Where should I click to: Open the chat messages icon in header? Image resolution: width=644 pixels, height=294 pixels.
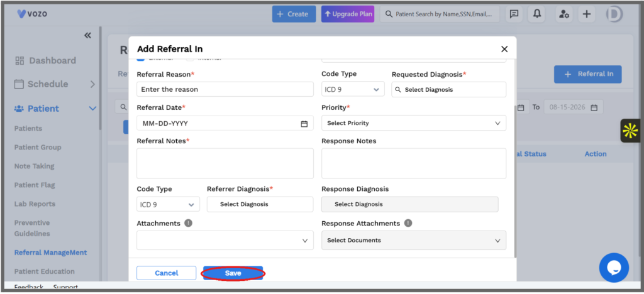pyautogui.click(x=514, y=14)
